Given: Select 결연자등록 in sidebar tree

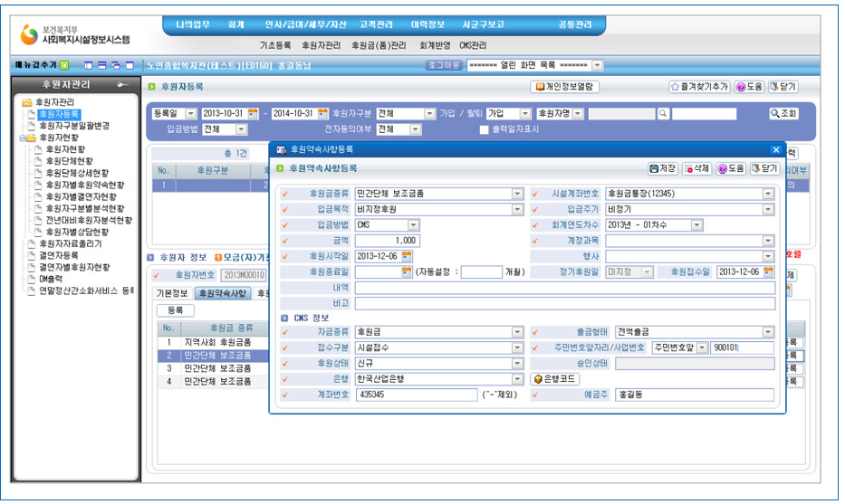Looking at the screenshot, I should 59,256.
